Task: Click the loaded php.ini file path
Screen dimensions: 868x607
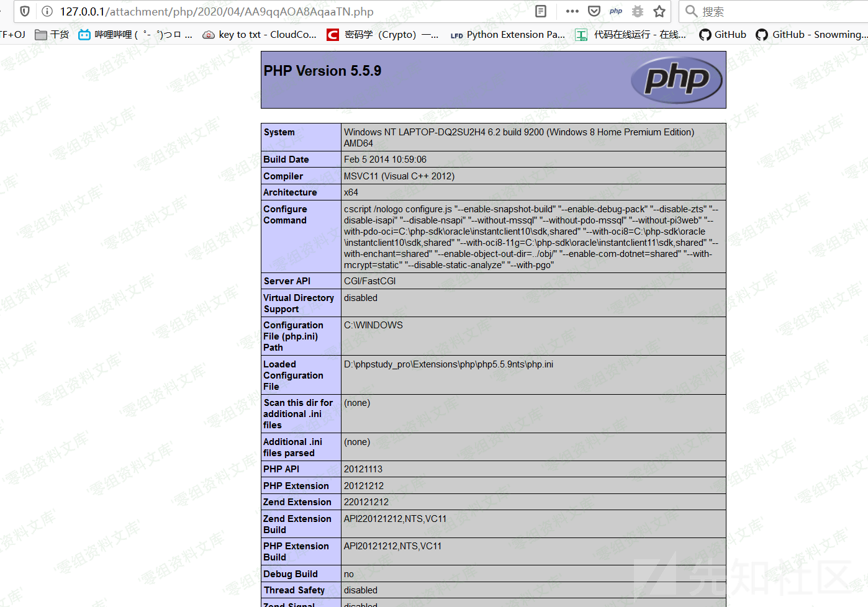Action: pos(448,364)
